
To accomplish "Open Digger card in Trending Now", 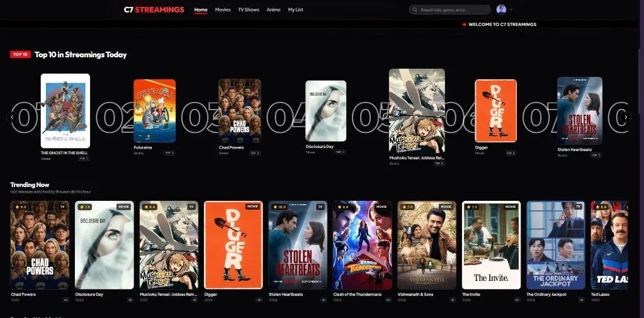I will (234, 245).
